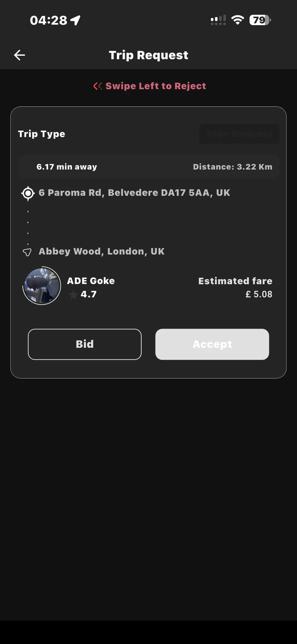Image resolution: width=297 pixels, height=644 pixels.
Task: Tap the Distance 3.22 Km label
Action: [233, 167]
